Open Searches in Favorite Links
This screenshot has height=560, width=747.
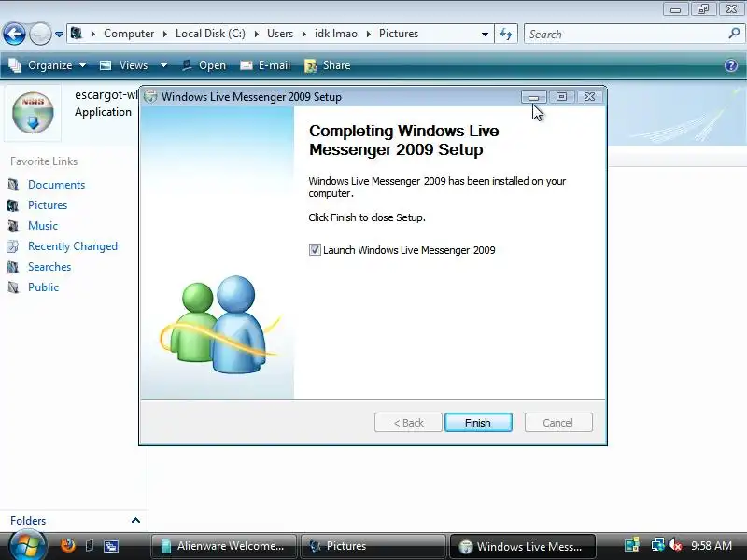point(49,267)
